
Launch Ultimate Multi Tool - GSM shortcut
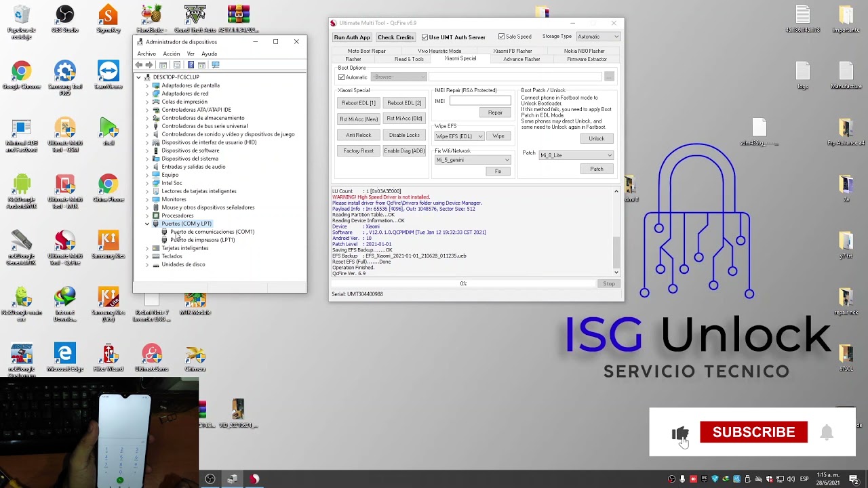tap(65, 135)
